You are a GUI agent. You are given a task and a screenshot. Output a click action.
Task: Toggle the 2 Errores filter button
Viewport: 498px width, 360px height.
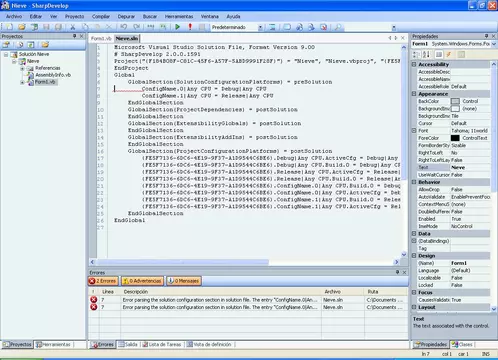coord(103,281)
